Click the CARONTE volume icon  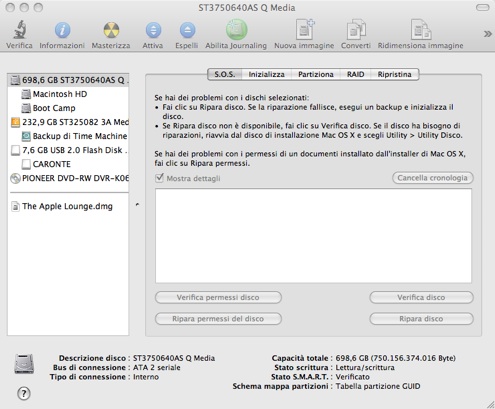coord(26,164)
